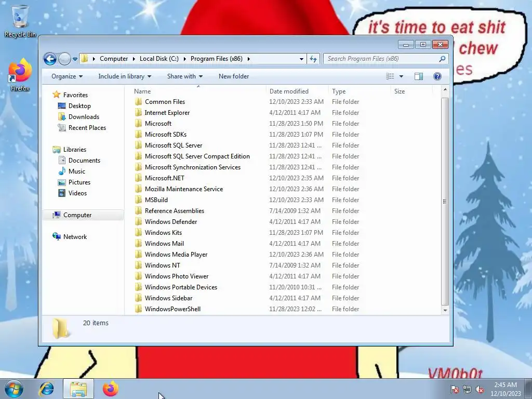This screenshot has width=532, height=399.
Task: Select the Windows Defender folder icon
Action: pyautogui.click(x=138, y=221)
